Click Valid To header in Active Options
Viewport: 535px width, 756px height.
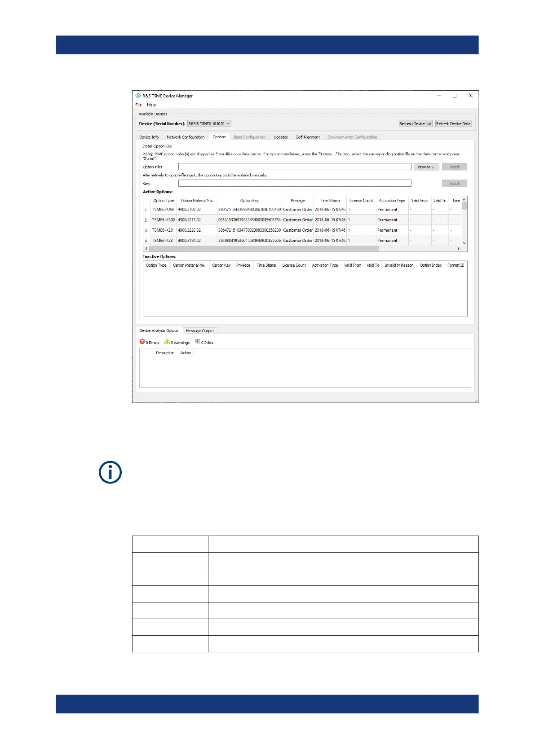coord(440,201)
